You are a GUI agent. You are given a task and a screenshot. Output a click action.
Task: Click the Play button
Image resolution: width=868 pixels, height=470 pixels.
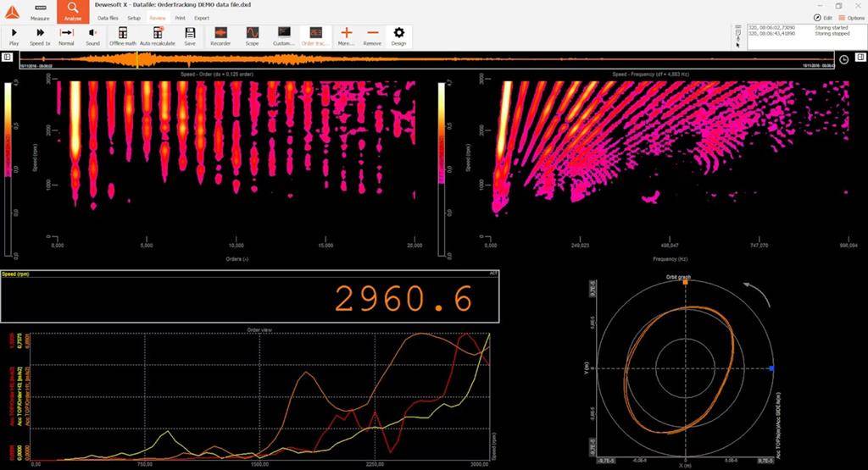[14, 36]
